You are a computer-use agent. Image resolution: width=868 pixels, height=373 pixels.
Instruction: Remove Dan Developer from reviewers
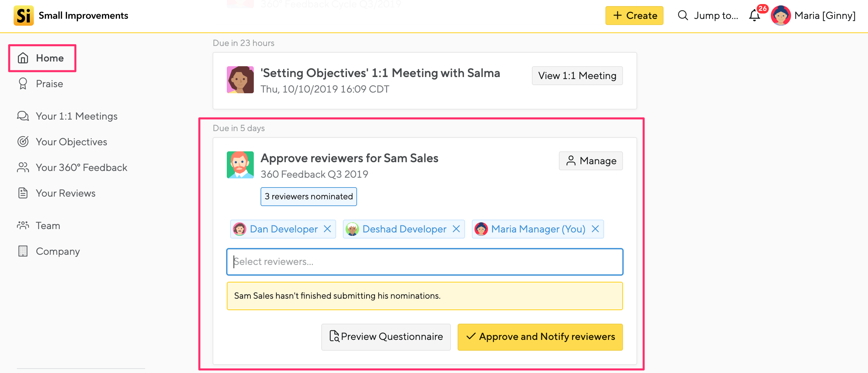327,229
